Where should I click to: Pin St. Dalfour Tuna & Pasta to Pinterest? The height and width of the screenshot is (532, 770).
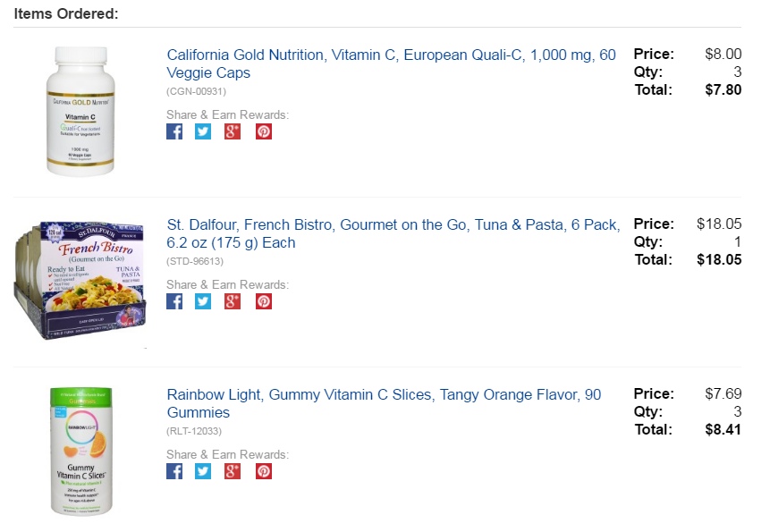pyautogui.click(x=264, y=301)
